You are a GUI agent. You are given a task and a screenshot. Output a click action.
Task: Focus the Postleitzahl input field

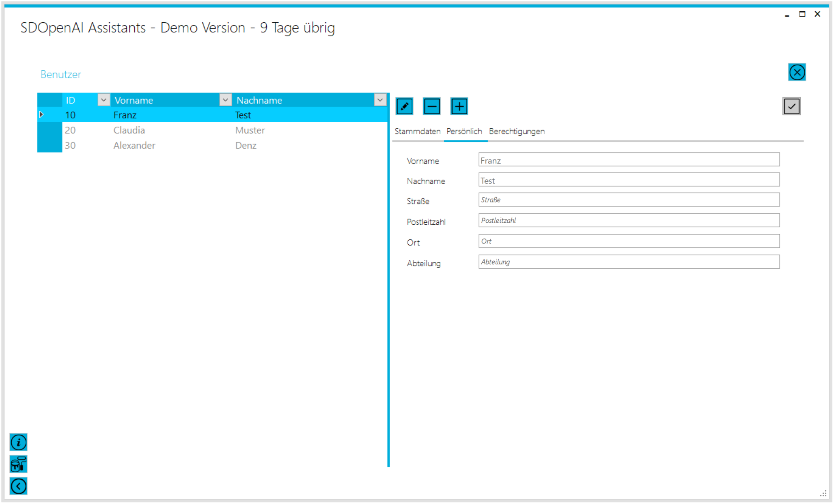click(629, 221)
